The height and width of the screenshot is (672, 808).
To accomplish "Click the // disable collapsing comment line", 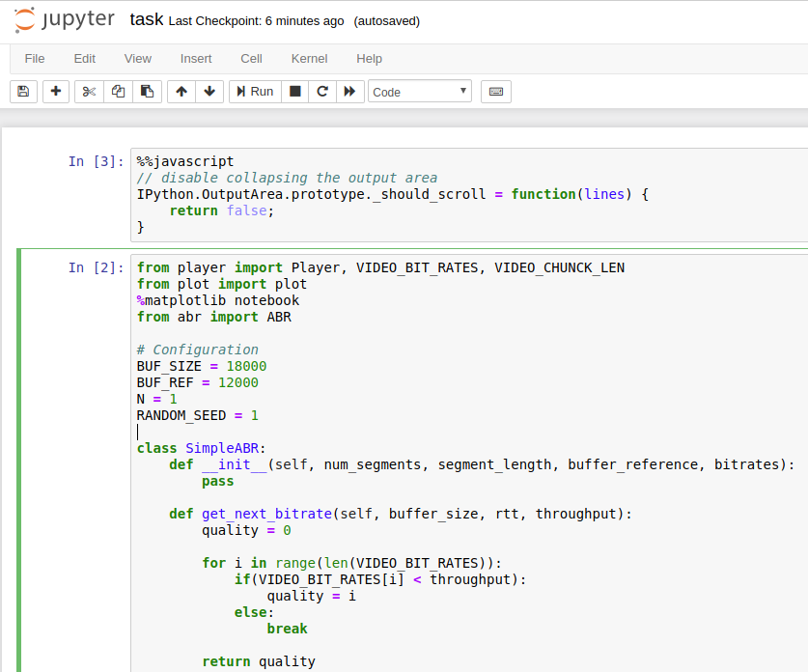I will point(287,179).
